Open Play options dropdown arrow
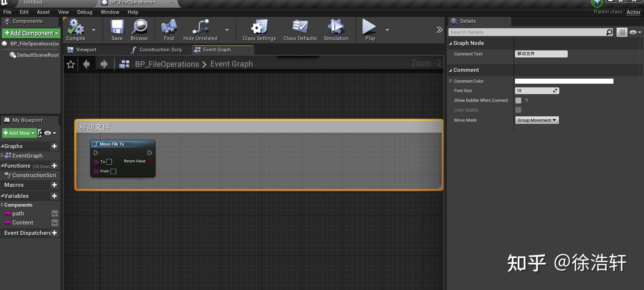Viewport: 644px width, 290px height. click(387, 30)
